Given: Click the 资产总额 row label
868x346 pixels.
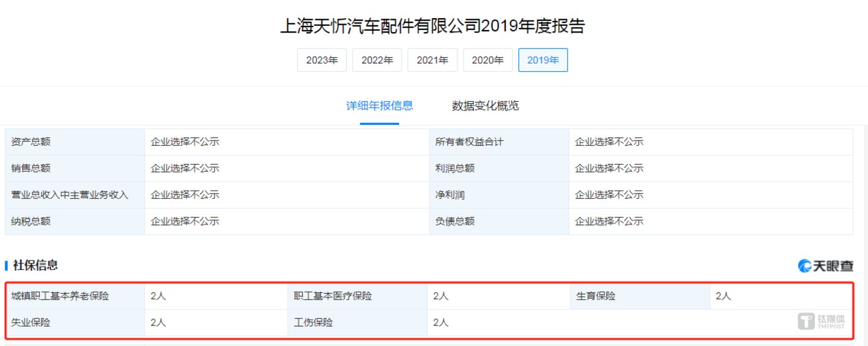Looking at the screenshot, I should pos(31,142).
